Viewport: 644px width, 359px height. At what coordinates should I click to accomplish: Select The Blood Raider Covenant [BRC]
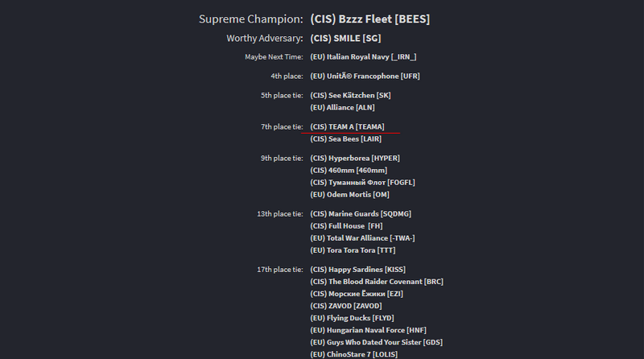pos(376,282)
